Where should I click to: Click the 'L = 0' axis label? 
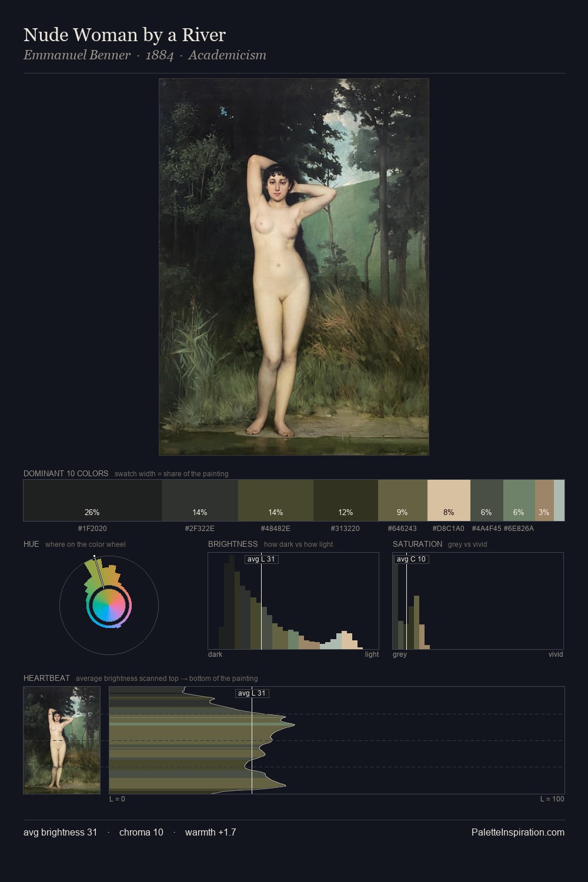click(117, 799)
